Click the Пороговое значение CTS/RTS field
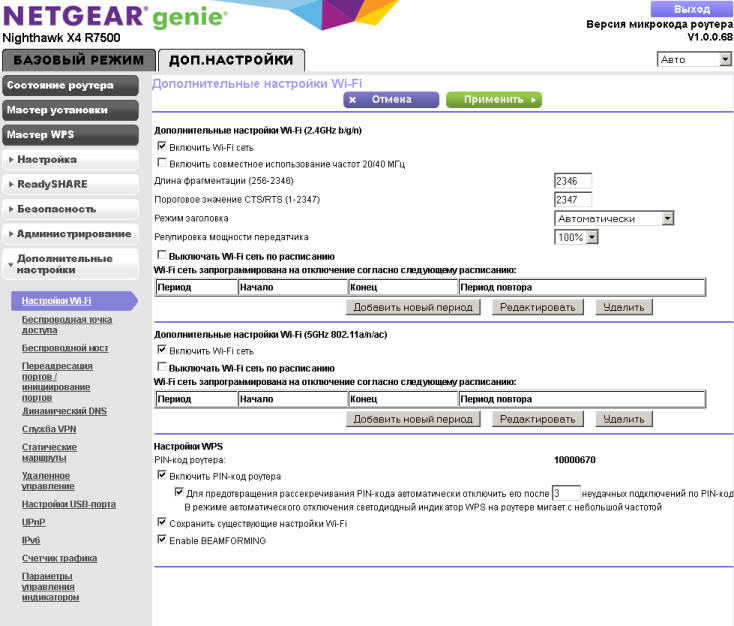Image resolution: width=734 pixels, height=626 pixels. [573, 199]
